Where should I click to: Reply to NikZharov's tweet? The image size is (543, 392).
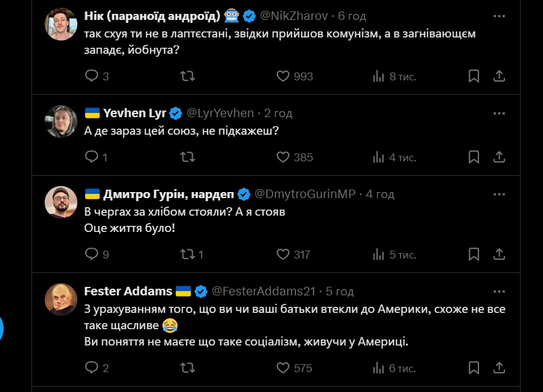92,76
